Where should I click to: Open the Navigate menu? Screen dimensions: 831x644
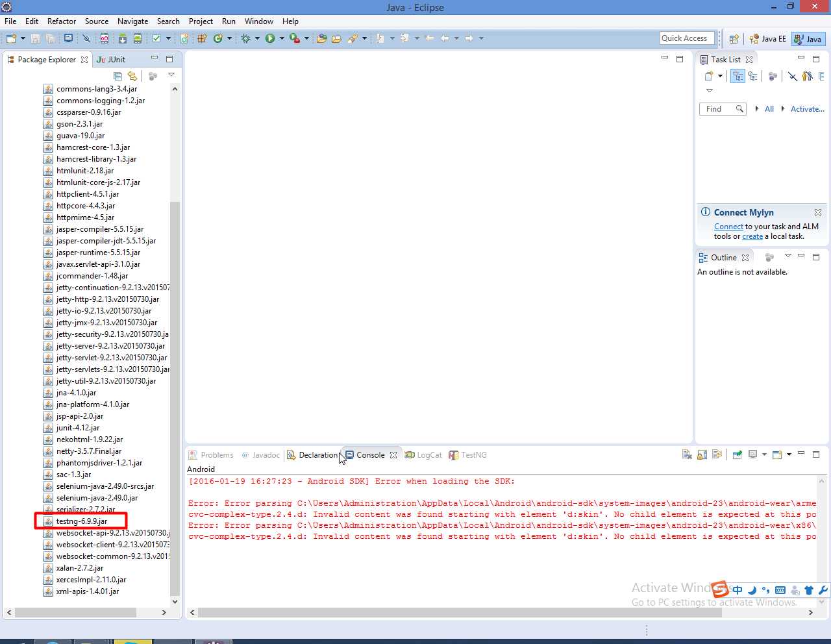132,21
